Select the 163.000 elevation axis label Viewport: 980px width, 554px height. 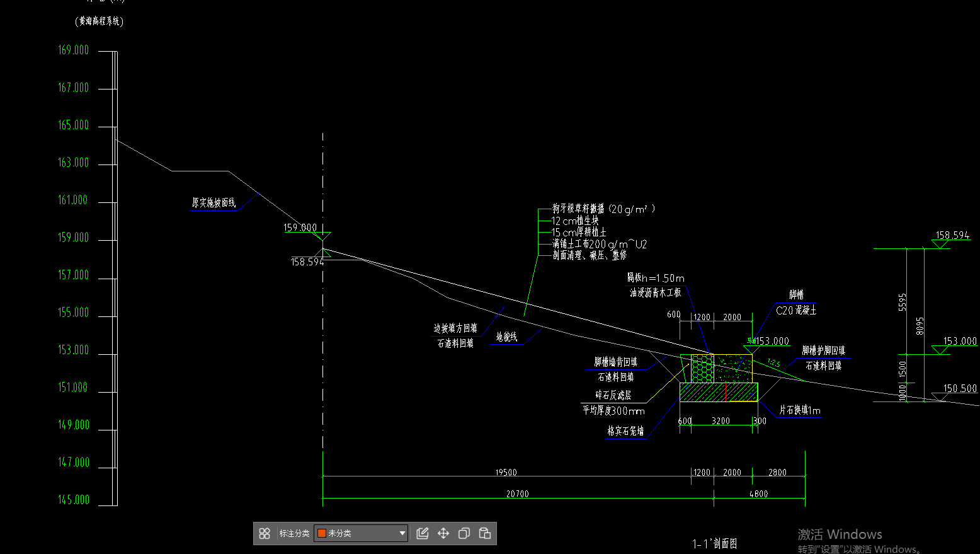point(74,163)
